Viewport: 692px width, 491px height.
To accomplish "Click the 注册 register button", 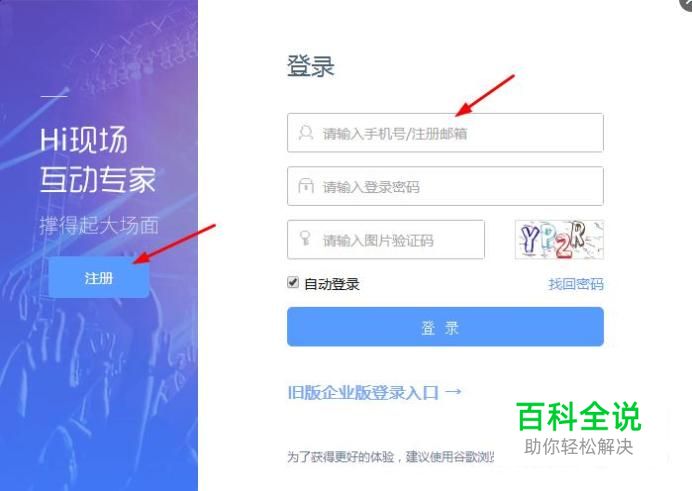I will (x=98, y=278).
